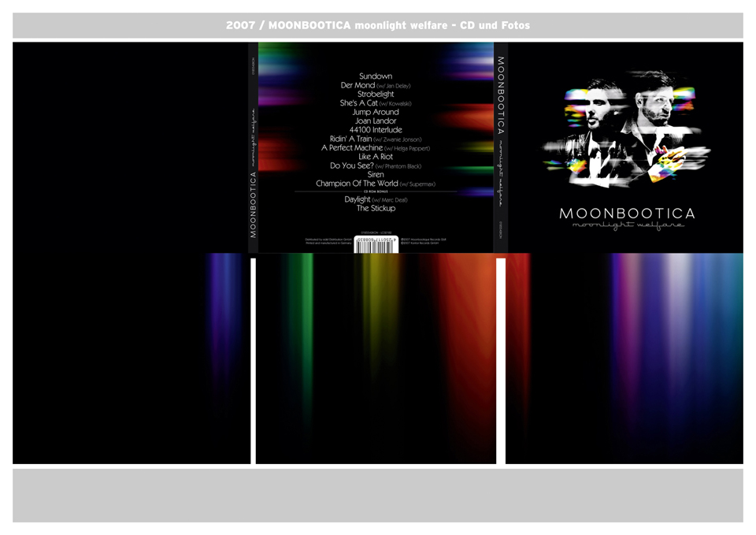Click the vertical MOONBOOTICA text on right spine
The image size is (756, 535).
pyautogui.click(x=501, y=95)
